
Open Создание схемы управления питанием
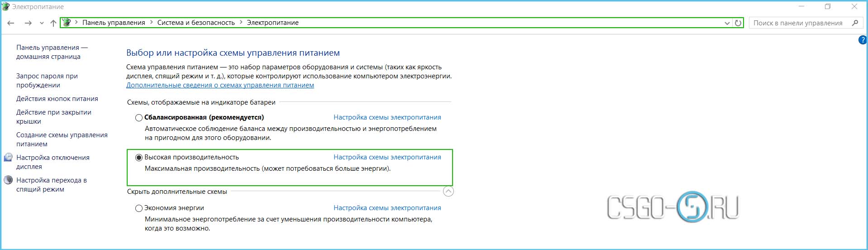click(62, 139)
